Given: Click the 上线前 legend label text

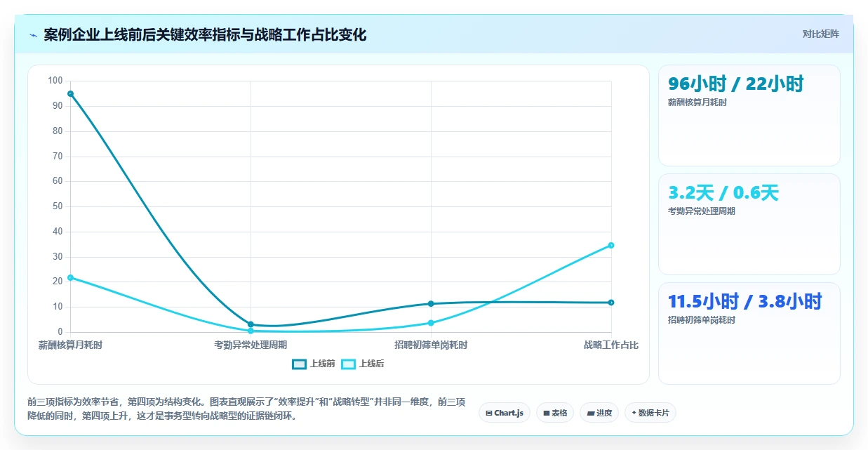Looking at the screenshot, I should click(323, 364).
